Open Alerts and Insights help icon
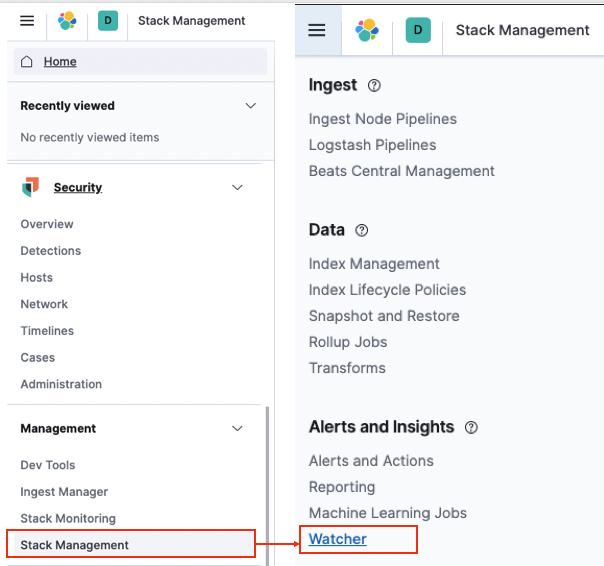The image size is (604, 566). coord(471,427)
